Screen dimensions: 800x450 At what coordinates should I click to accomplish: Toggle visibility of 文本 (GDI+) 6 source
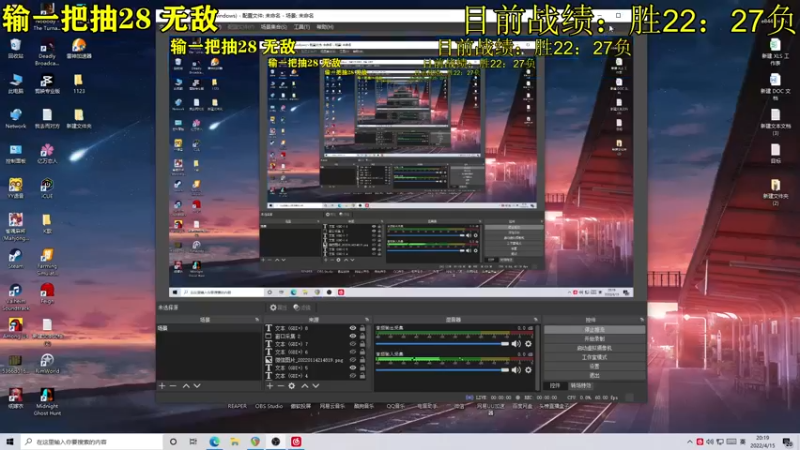(x=353, y=352)
